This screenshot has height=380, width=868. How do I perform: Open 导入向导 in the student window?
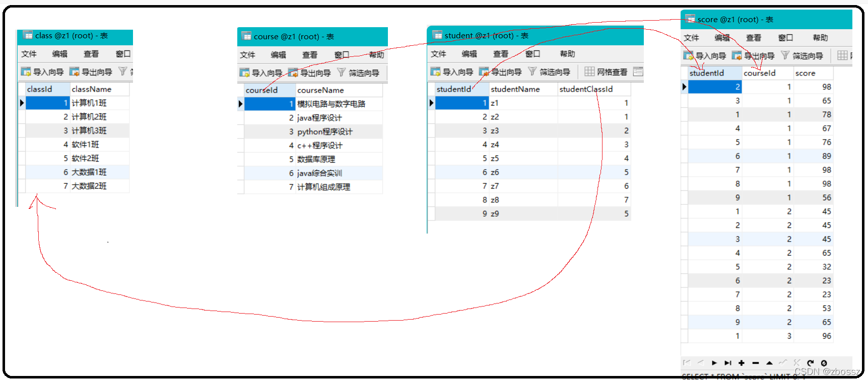click(452, 72)
